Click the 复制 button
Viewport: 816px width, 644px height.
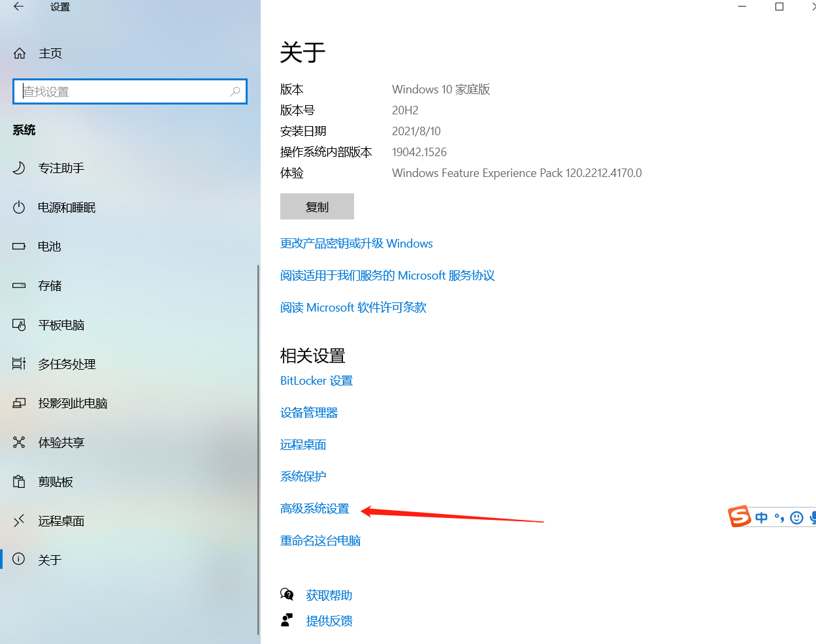click(317, 206)
